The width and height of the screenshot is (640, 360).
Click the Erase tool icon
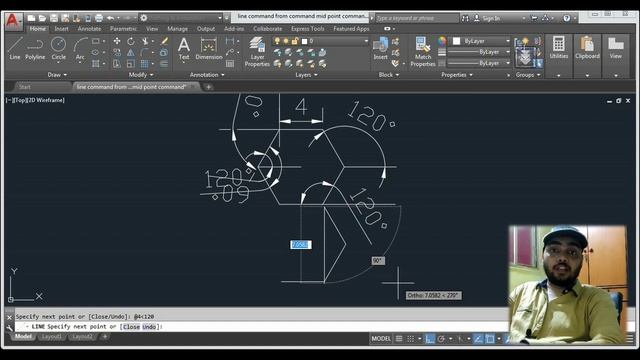(164, 41)
